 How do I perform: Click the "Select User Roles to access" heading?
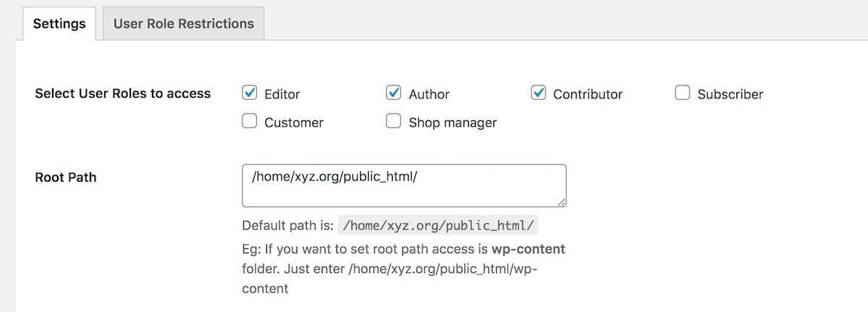pos(123,93)
